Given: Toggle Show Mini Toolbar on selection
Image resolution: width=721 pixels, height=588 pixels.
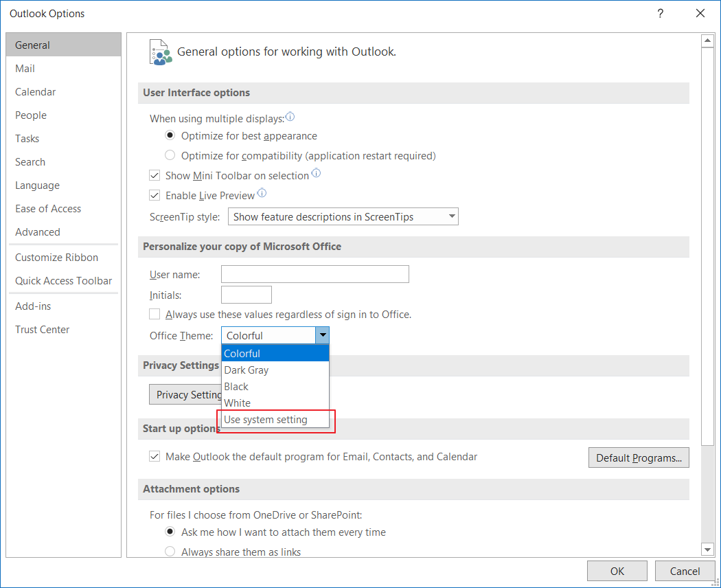Looking at the screenshot, I should tap(154, 176).
